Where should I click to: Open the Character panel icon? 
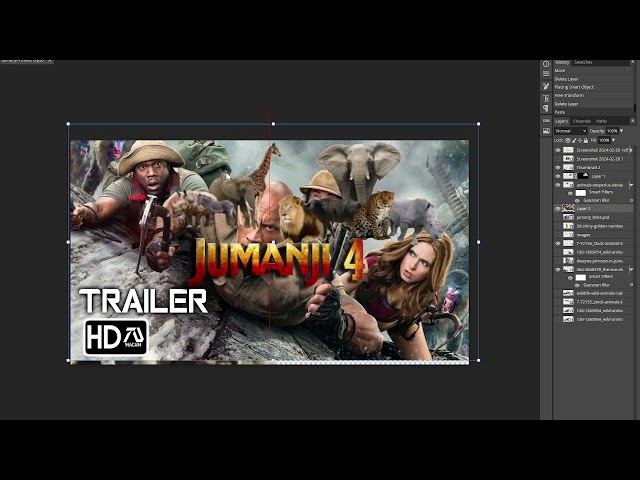point(546,98)
